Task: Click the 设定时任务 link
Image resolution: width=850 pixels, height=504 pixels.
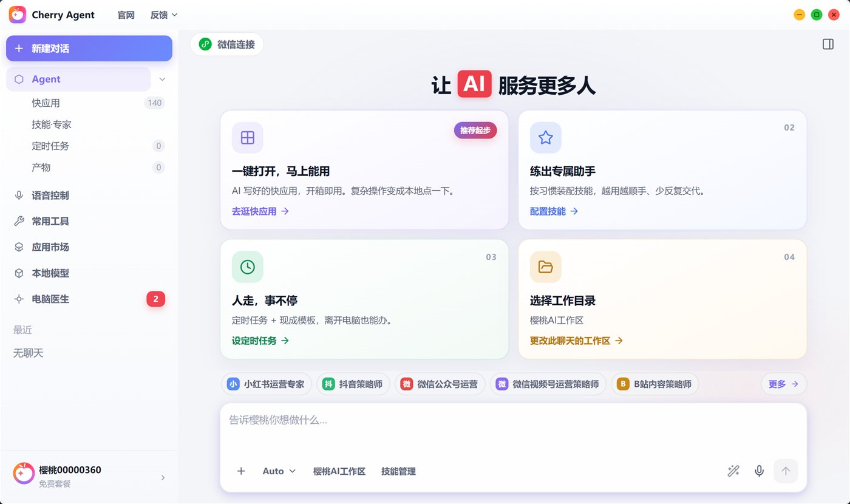Action: (x=260, y=341)
